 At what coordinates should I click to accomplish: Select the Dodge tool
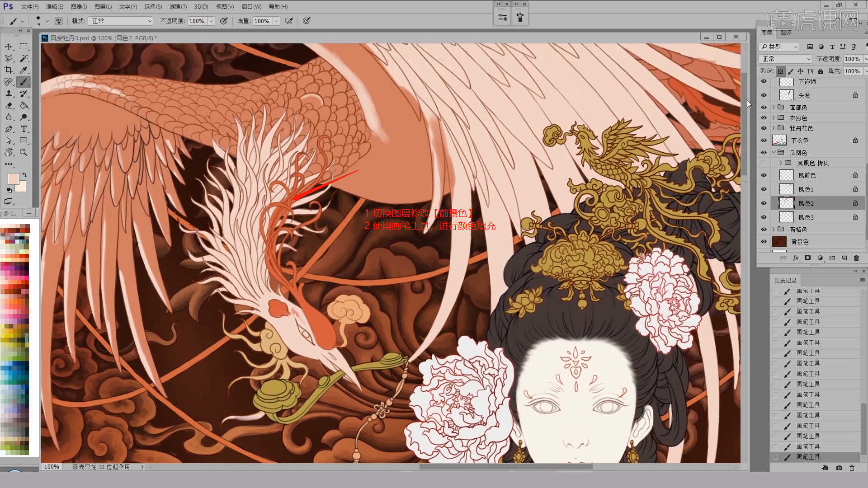[x=24, y=117]
